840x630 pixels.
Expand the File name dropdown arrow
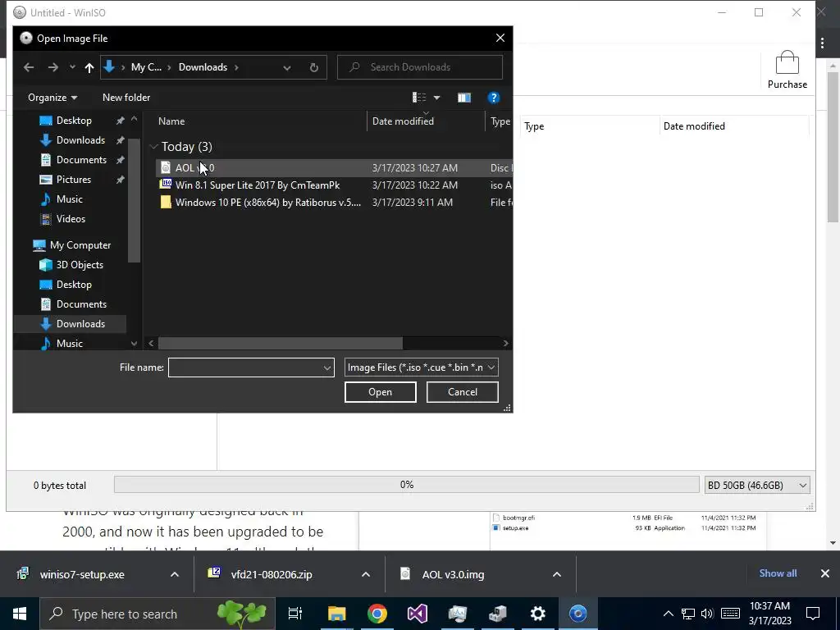327,367
